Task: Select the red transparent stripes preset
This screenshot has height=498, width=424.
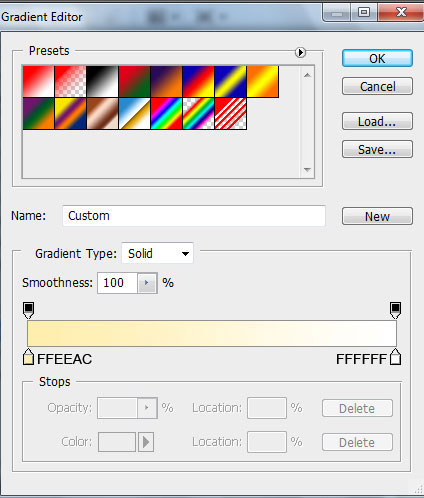Action: (x=231, y=114)
